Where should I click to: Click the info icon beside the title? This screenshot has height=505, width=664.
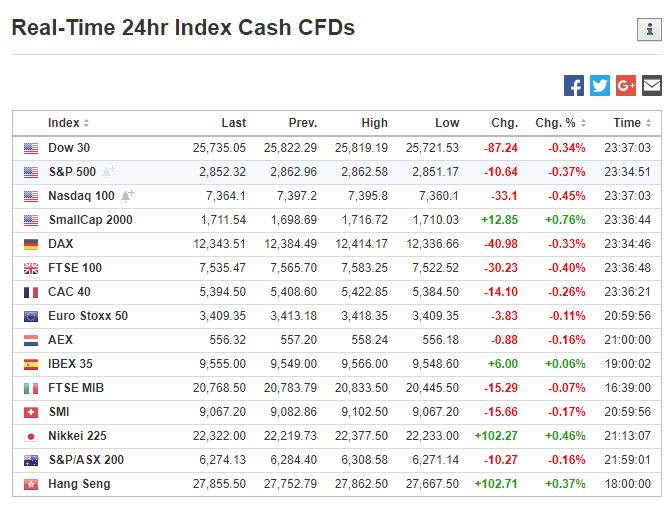(647, 30)
